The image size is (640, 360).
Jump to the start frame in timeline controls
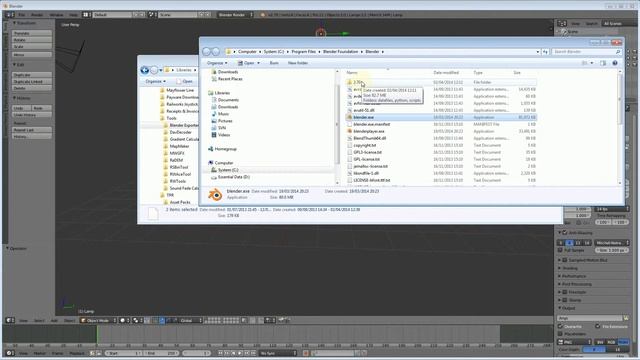click(221, 353)
